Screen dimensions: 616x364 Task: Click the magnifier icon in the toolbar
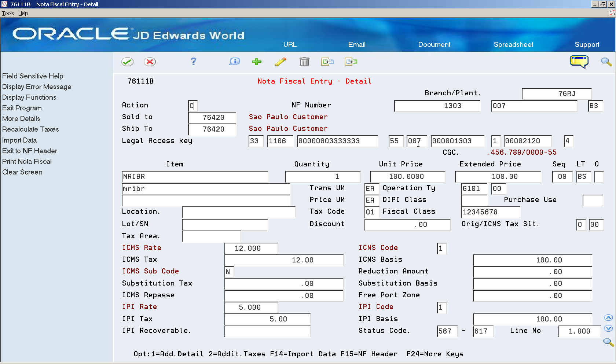tap(606, 62)
